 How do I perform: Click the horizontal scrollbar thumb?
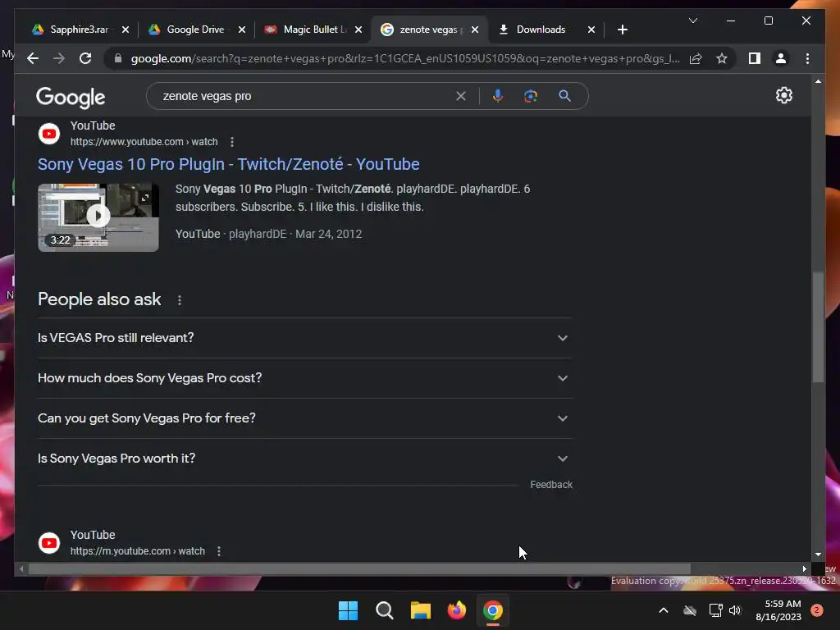tap(359, 569)
